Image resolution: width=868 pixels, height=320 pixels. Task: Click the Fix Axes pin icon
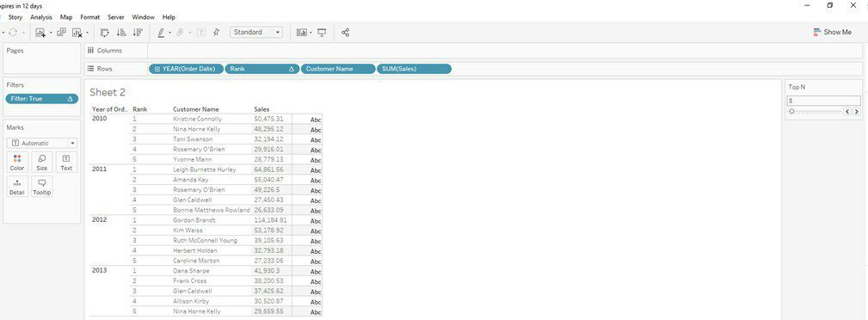(x=217, y=33)
